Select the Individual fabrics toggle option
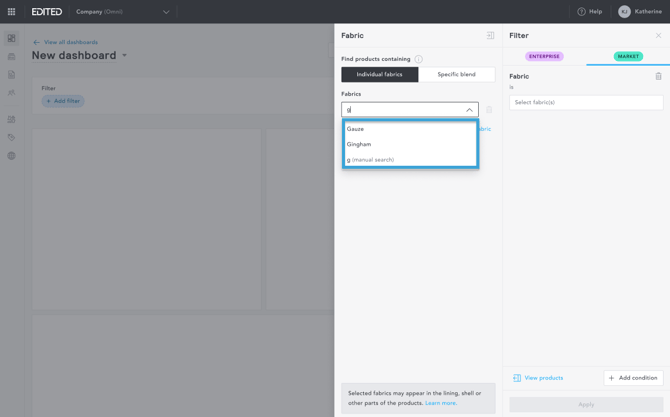This screenshot has height=417, width=670. click(380, 75)
